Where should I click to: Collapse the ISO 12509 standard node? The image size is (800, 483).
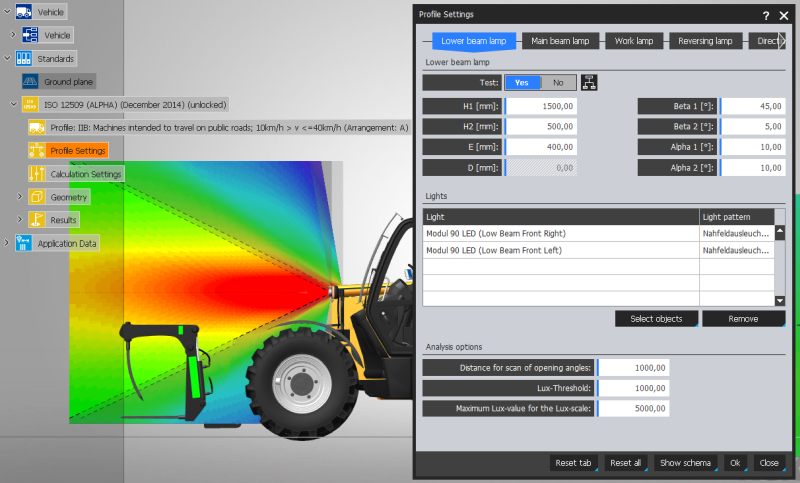[12, 104]
